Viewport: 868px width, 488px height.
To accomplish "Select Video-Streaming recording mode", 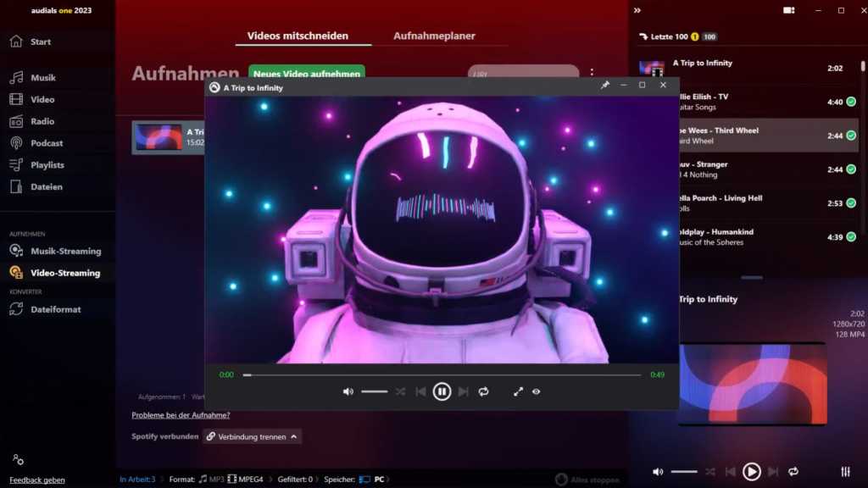I will point(55,273).
